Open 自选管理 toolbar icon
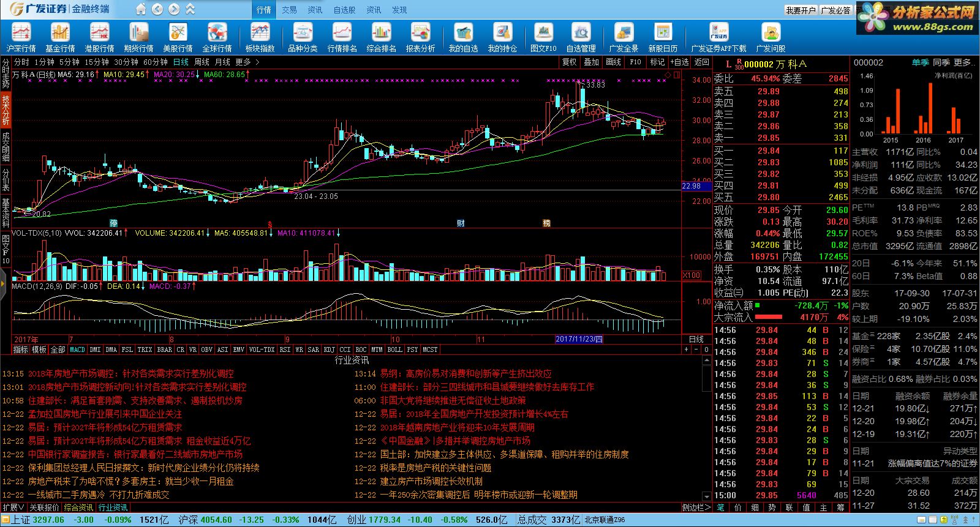 click(x=581, y=38)
